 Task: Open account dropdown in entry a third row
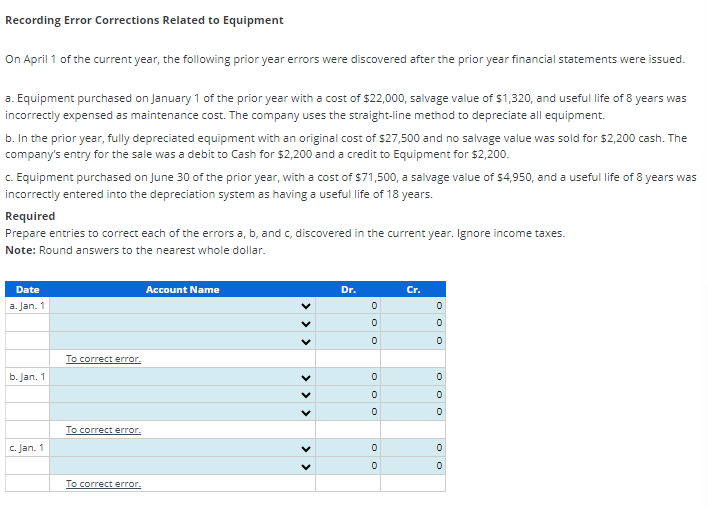tap(182, 341)
